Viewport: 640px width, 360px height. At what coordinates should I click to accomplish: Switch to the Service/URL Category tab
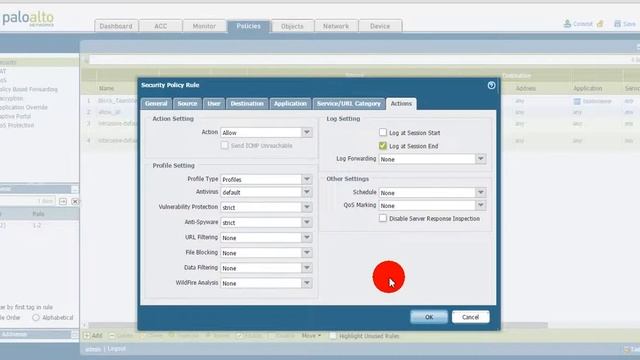pyautogui.click(x=349, y=104)
